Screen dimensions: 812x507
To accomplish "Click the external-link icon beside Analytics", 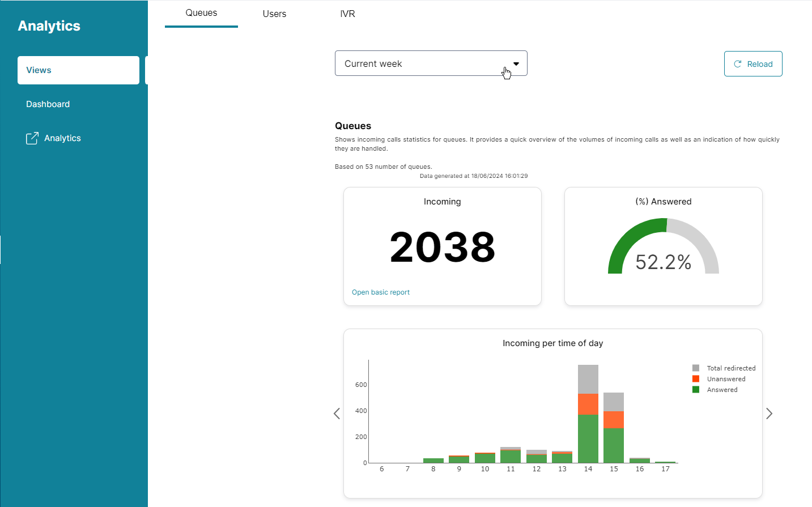I will [32, 138].
